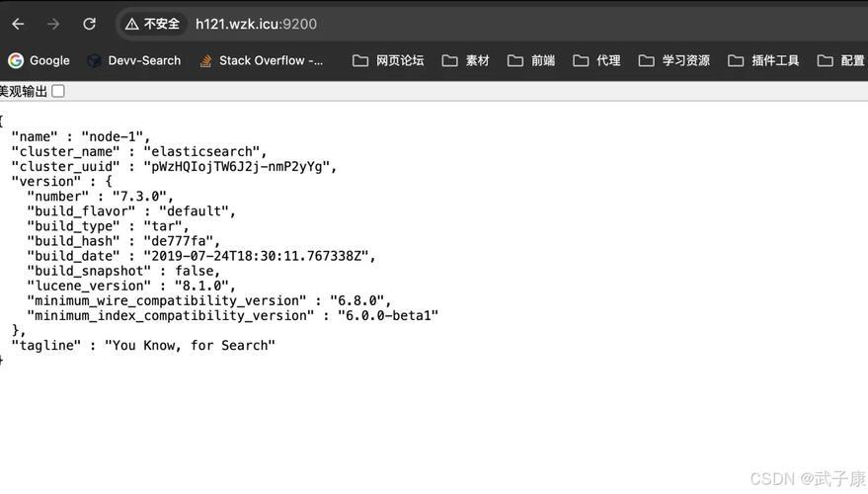Open the 学习资源 bookmark folder
Screen dimensions: 868x494
click(x=673, y=60)
